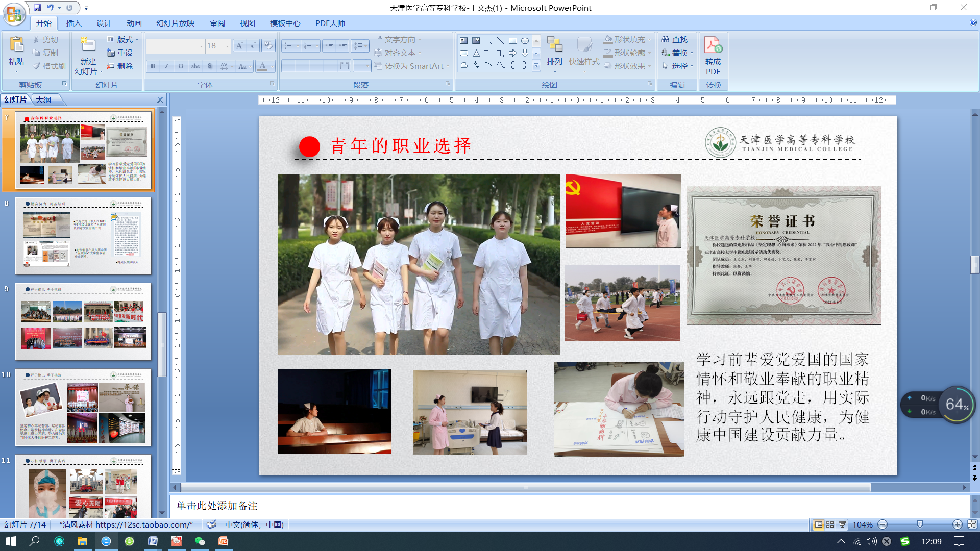Click the 查找 find button
Viewport: 980px width, 551px height.
pos(675,39)
